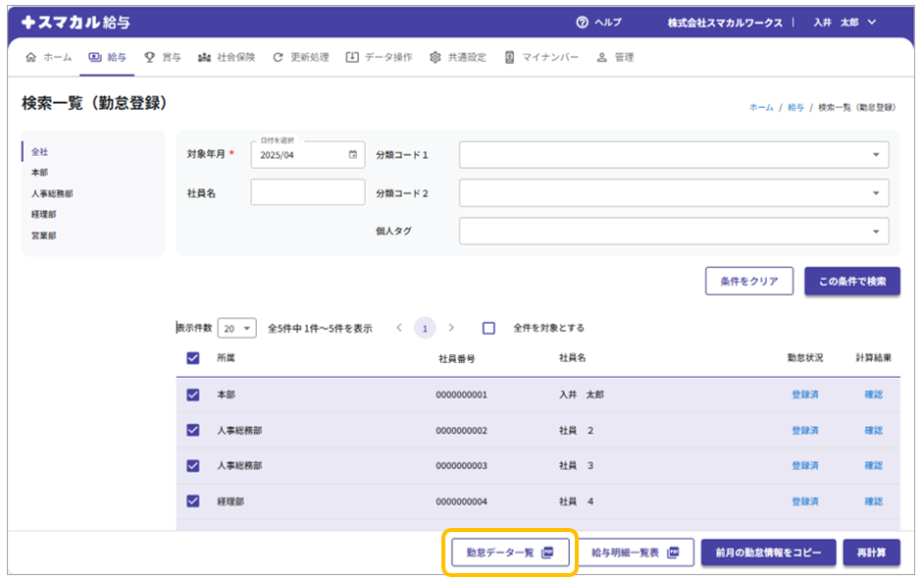Click the home icon in navigation
This screenshot has width=924, height=582.
pos(30,58)
